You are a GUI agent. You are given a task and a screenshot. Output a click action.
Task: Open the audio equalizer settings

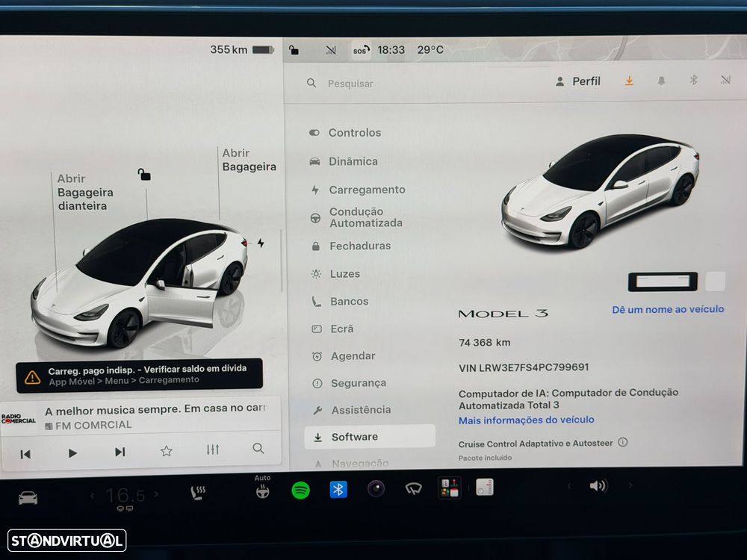coord(213,449)
